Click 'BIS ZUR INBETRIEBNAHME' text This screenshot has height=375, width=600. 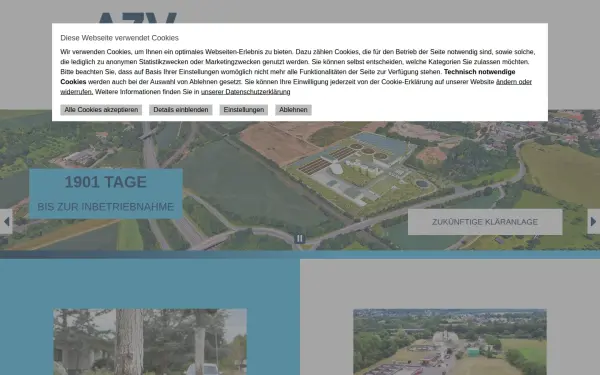click(106, 207)
